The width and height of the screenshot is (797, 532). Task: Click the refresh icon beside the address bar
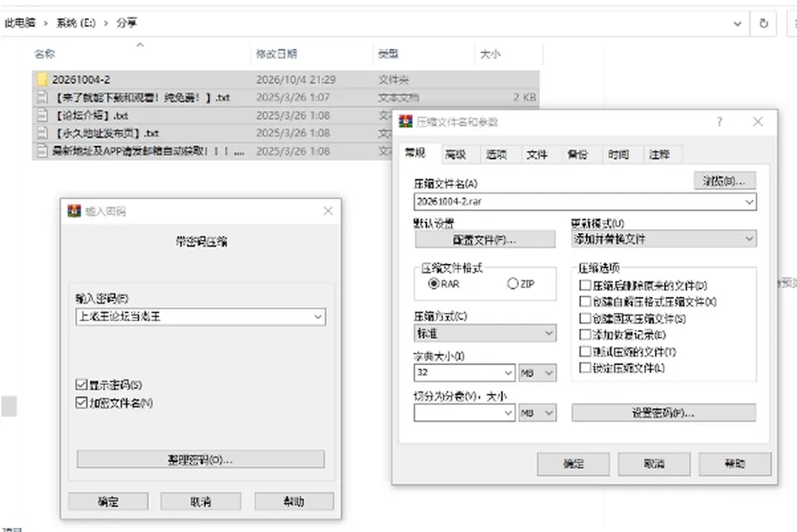click(764, 23)
